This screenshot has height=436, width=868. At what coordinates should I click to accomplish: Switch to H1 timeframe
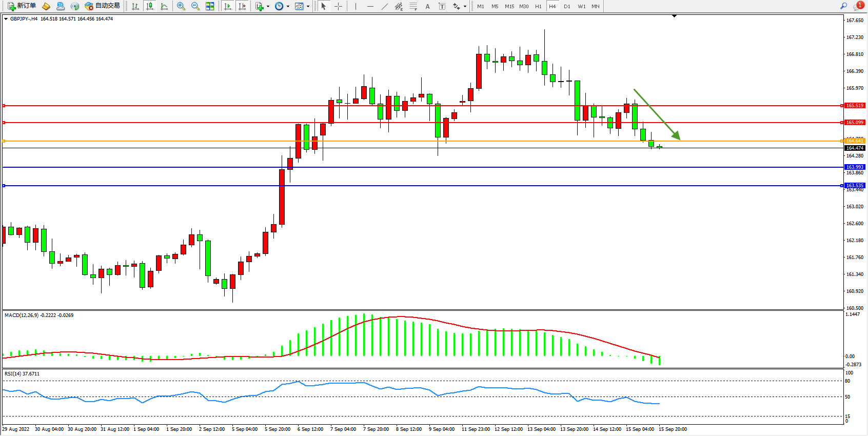[x=538, y=6]
